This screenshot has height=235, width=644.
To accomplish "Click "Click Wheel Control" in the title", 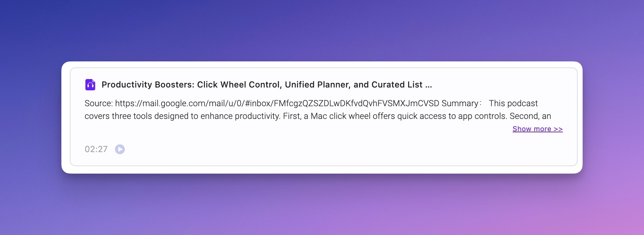I will [x=238, y=85].
